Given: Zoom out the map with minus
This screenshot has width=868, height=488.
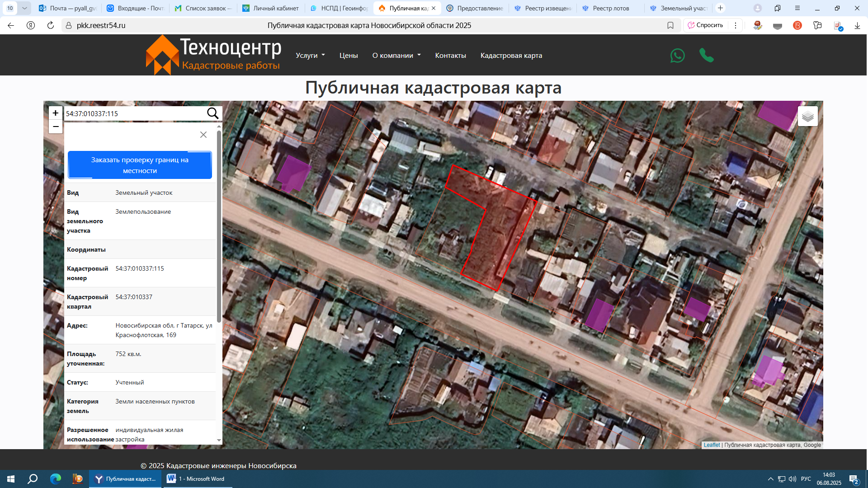Looking at the screenshot, I should tap(56, 127).
